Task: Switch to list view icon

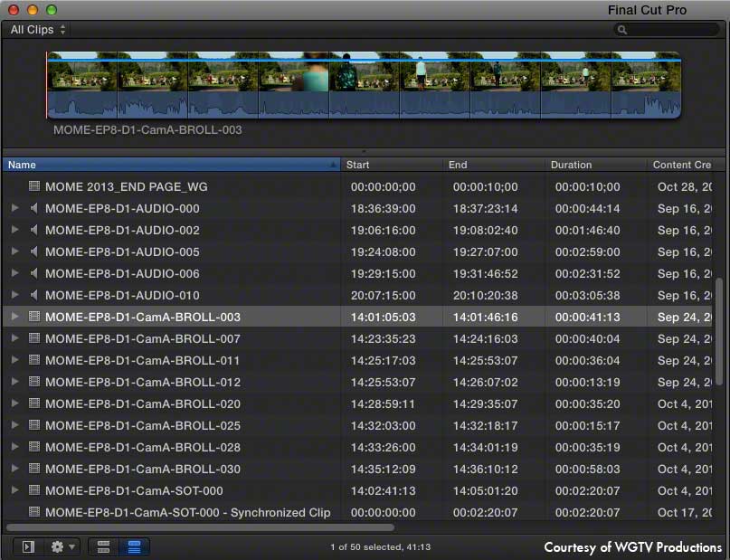Action: point(134,547)
